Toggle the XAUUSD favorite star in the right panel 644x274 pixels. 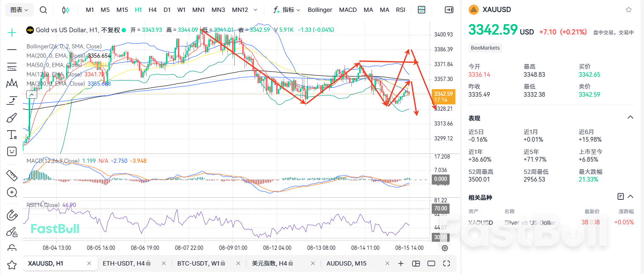(629, 9)
